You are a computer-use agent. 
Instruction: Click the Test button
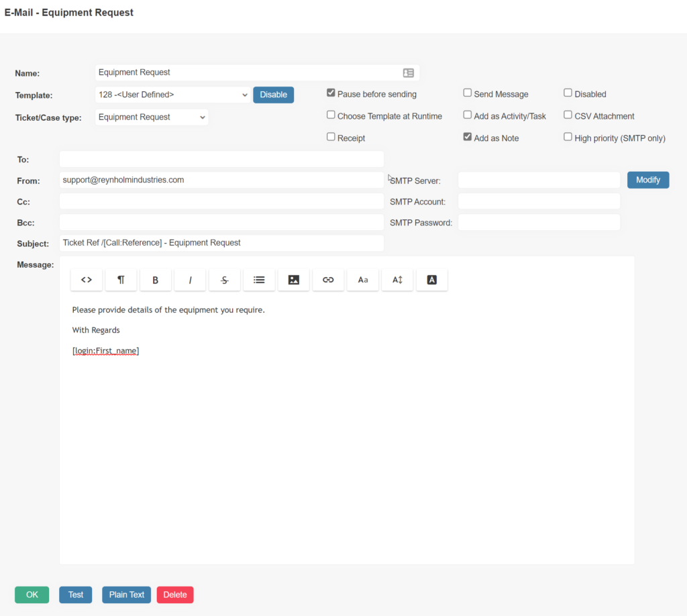tap(75, 595)
